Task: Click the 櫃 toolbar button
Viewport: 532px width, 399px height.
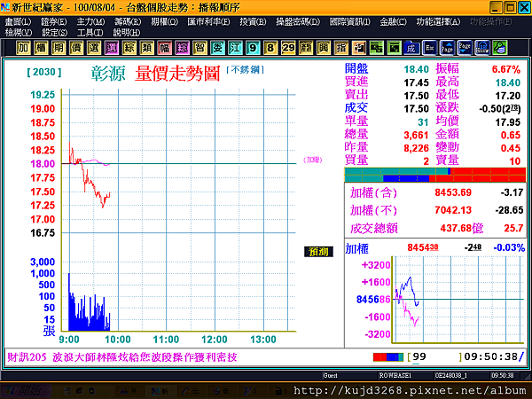Action: 41,48
